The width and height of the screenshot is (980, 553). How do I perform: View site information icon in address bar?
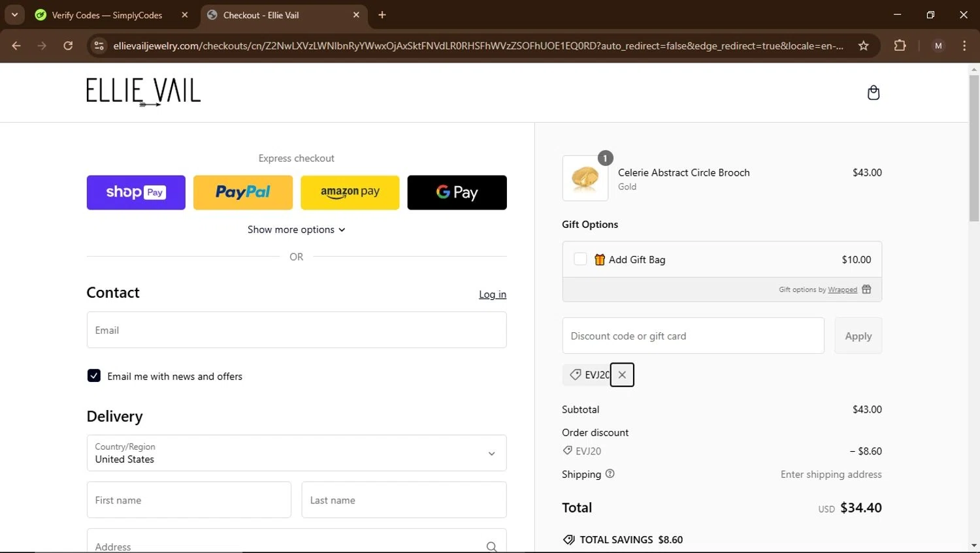click(99, 46)
